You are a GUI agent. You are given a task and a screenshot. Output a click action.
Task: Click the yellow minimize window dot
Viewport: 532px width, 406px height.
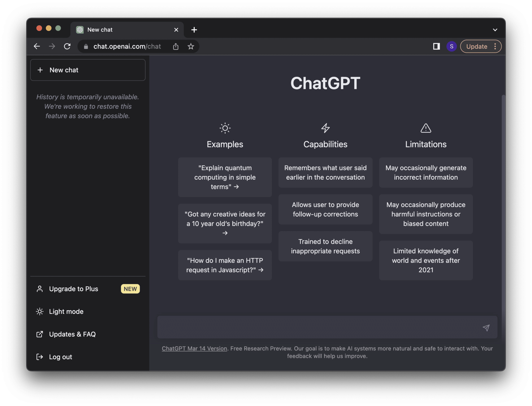49,28
